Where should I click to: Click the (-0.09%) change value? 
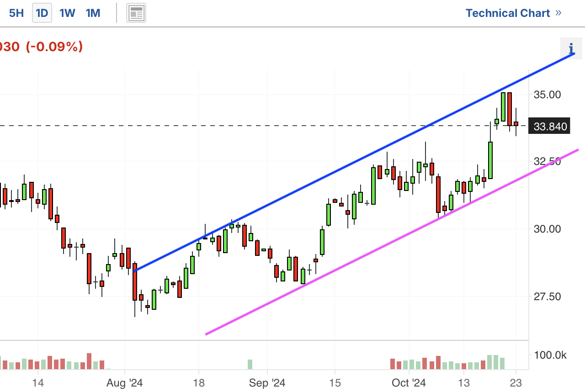tap(54, 46)
